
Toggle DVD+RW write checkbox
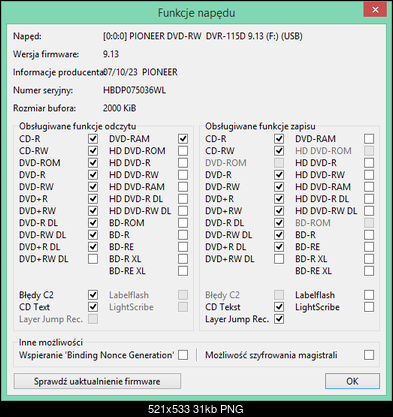(x=279, y=211)
